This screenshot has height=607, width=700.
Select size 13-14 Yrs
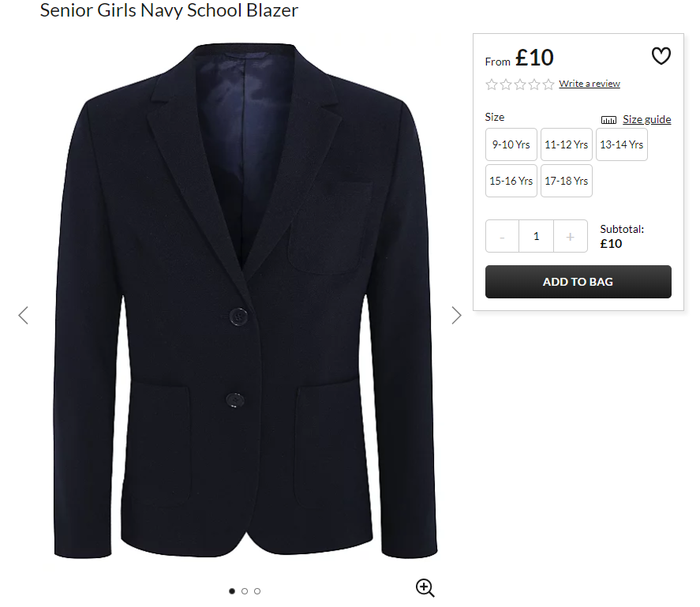[621, 144]
